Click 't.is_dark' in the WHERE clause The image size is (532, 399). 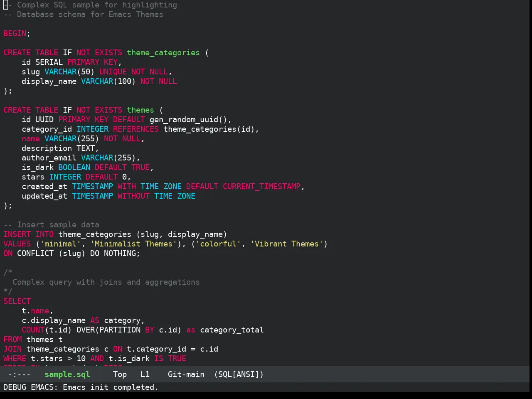(x=129, y=359)
